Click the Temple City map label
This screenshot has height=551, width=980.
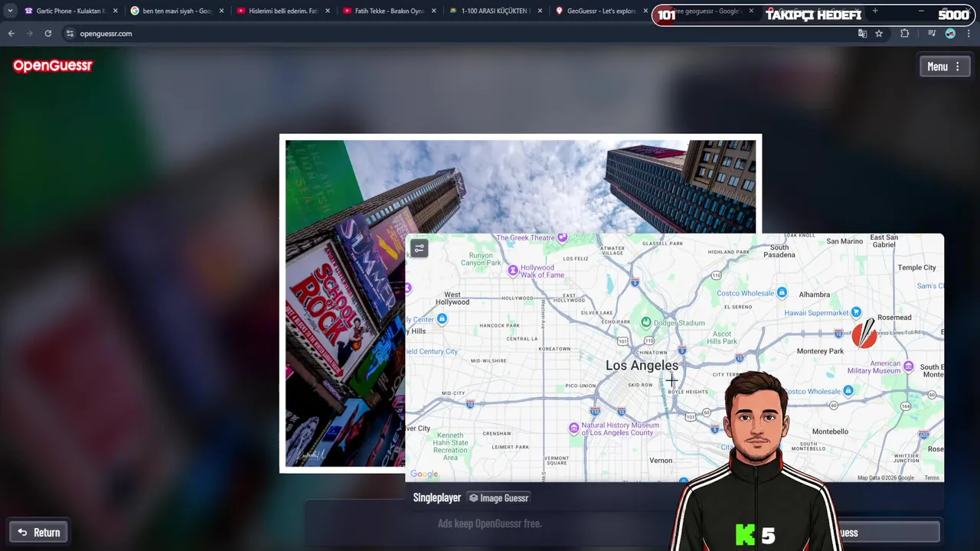click(916, 268)
